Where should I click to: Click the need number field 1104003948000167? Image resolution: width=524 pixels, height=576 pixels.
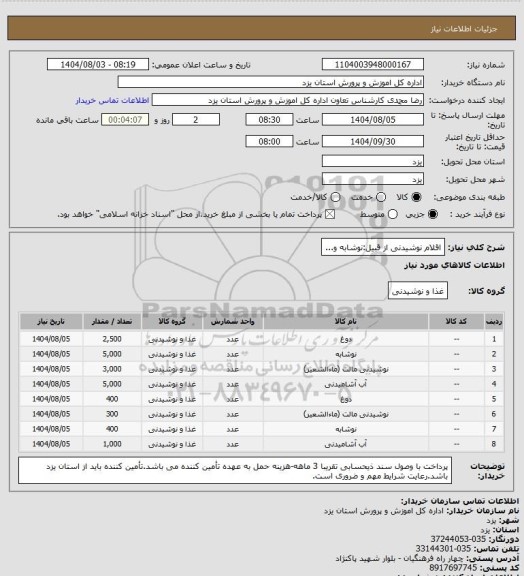pyautogui.click(x=373, y=65)
